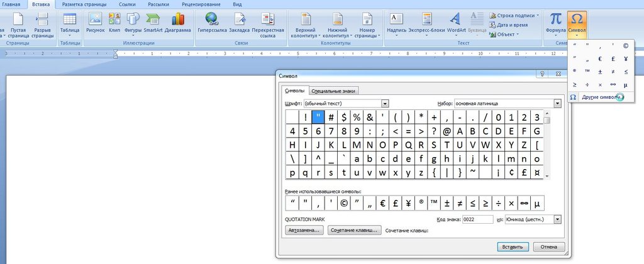Viewport: 644px width, 264px height.
Task: Expand the Набор subset dropdown
Action: coord(557,103)
